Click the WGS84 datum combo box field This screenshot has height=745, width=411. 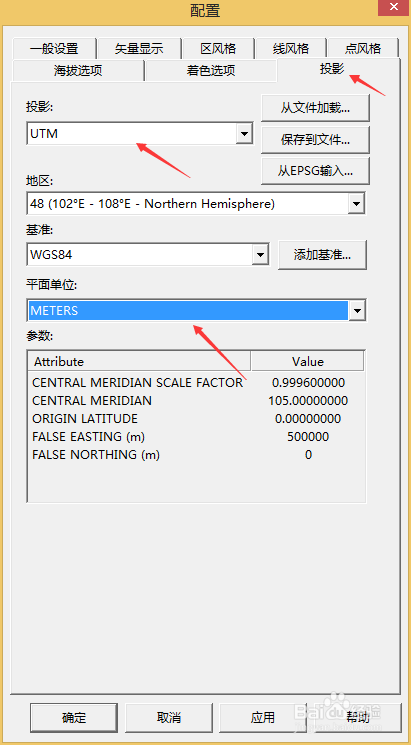pos(148,255)
